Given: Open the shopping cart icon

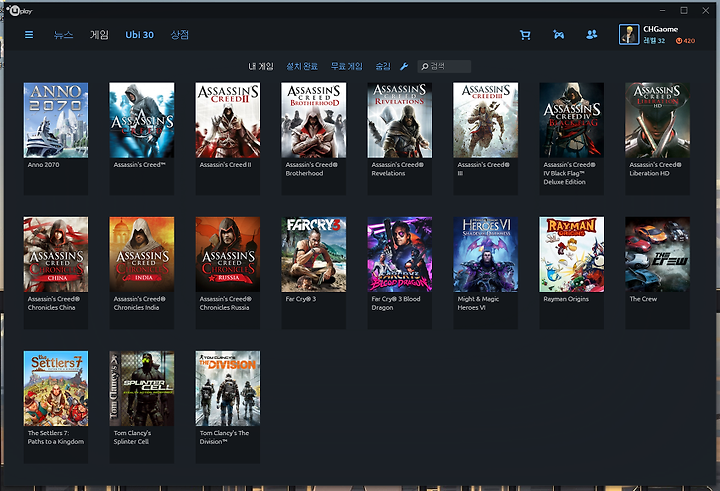Looking at the screenshot, I should (525, 35).
